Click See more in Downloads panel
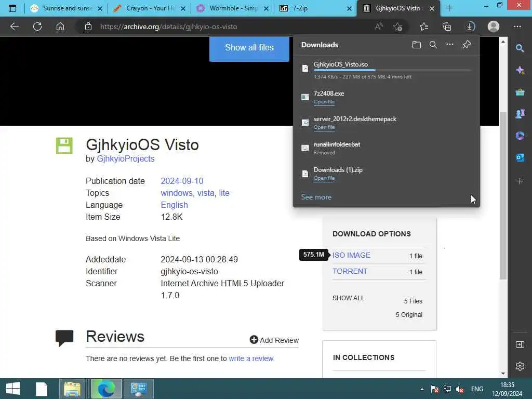532x399 pixels. (316, 197)
